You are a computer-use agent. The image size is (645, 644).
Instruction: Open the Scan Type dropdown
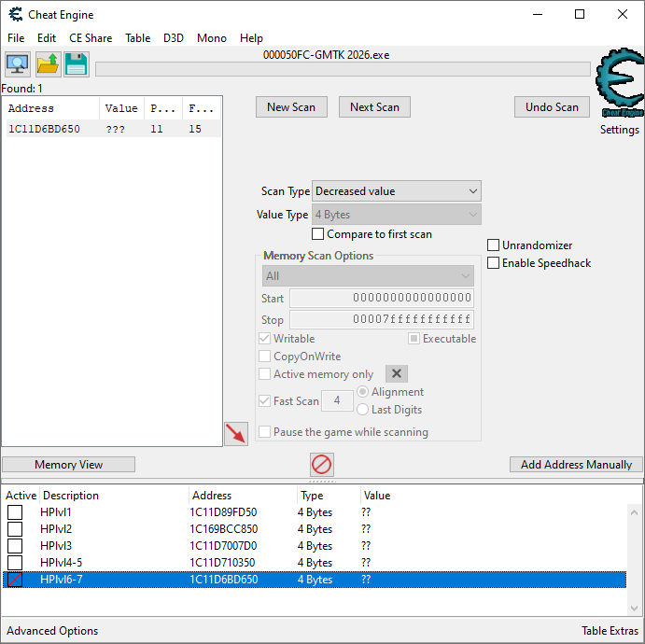click(397, 191)
